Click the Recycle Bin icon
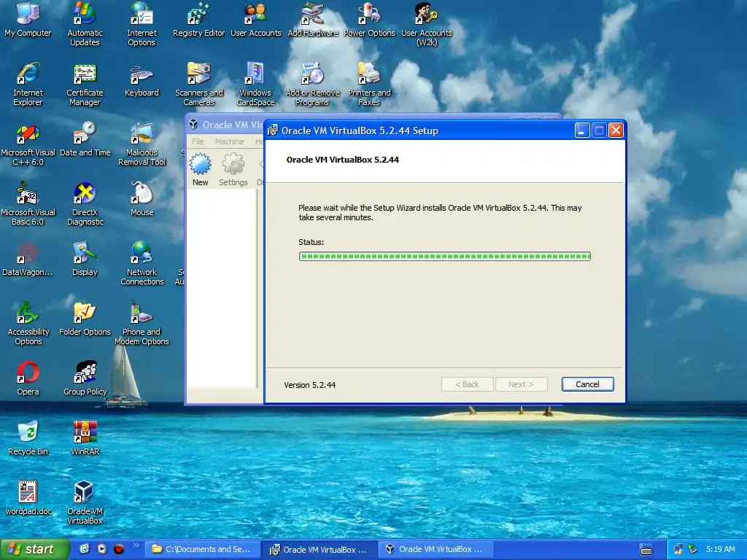 (28, 439)
